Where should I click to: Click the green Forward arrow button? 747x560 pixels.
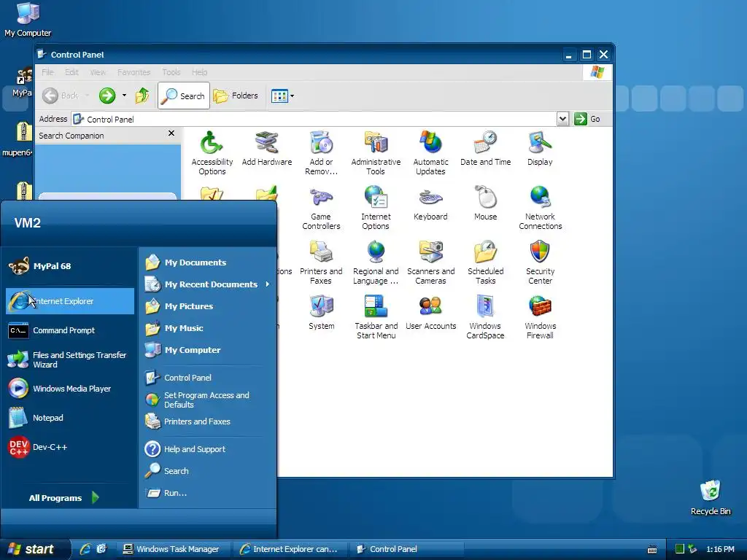pyautogui.click(x=107, y=96)
